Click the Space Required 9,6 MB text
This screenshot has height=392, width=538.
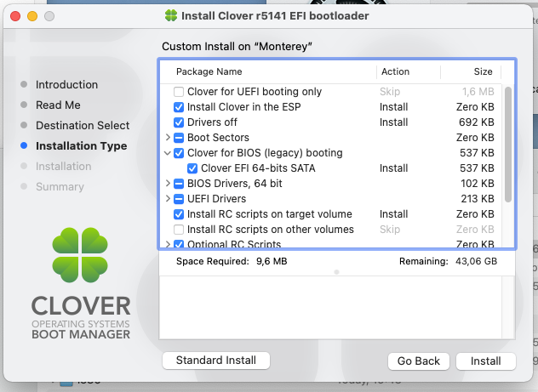232,261
